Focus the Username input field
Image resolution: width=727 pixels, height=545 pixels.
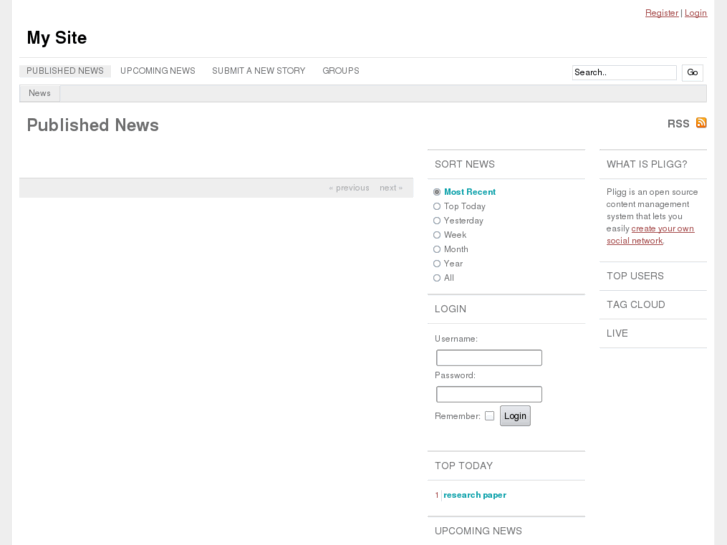[489, 358]
